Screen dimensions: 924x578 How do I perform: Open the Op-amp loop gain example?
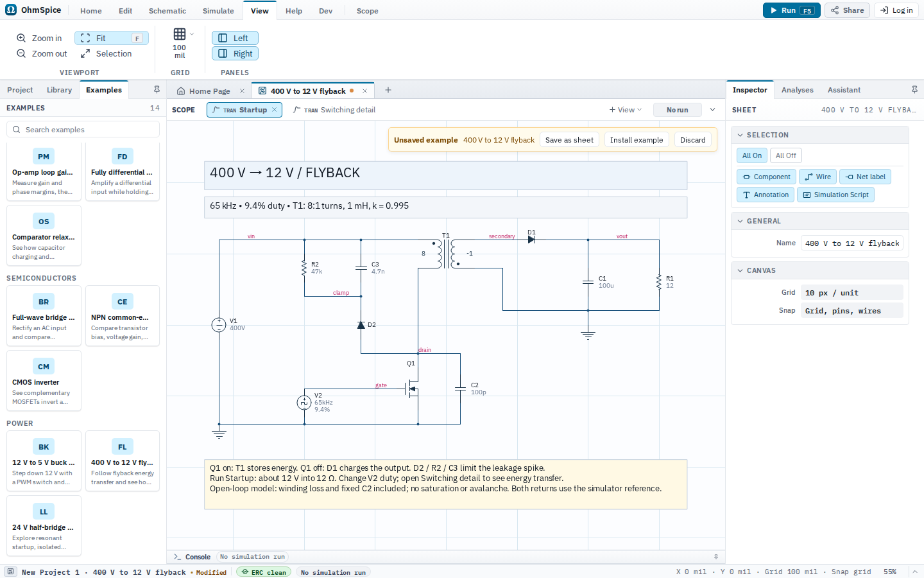44,170
